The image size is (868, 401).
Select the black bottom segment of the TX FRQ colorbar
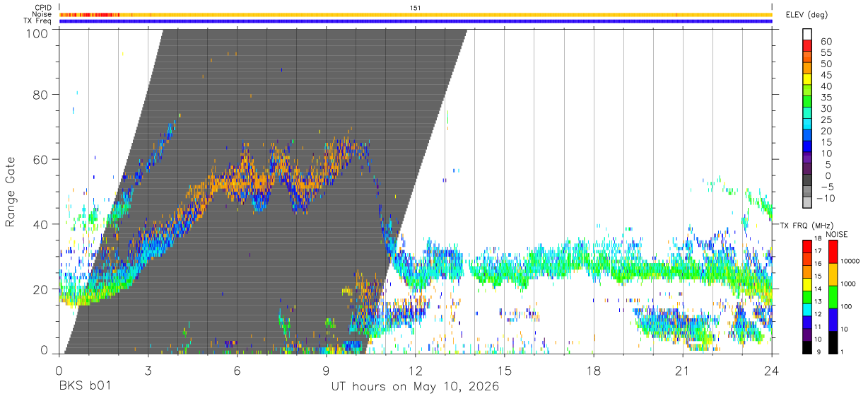pyautogui.click(x=807, y=347)
